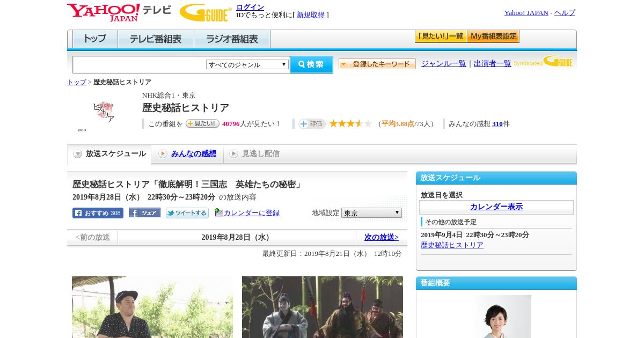Select the 放送スケジュール tab
644x338 pixels.
(x=109, y=154)
